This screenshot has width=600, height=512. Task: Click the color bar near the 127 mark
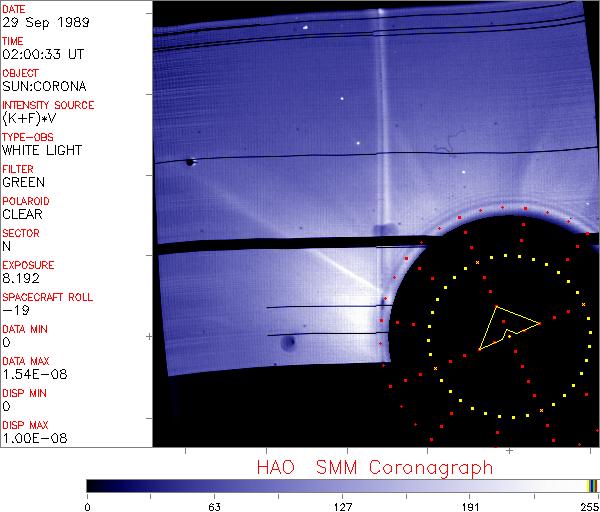coord(342,486)
